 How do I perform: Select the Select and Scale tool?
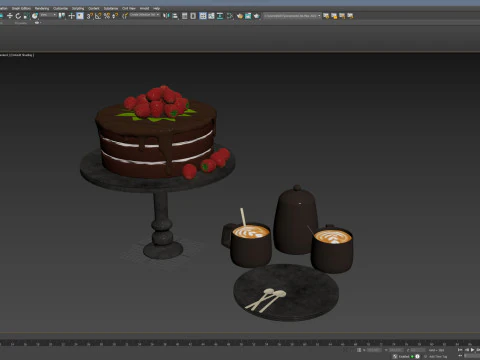coord(26,16)
